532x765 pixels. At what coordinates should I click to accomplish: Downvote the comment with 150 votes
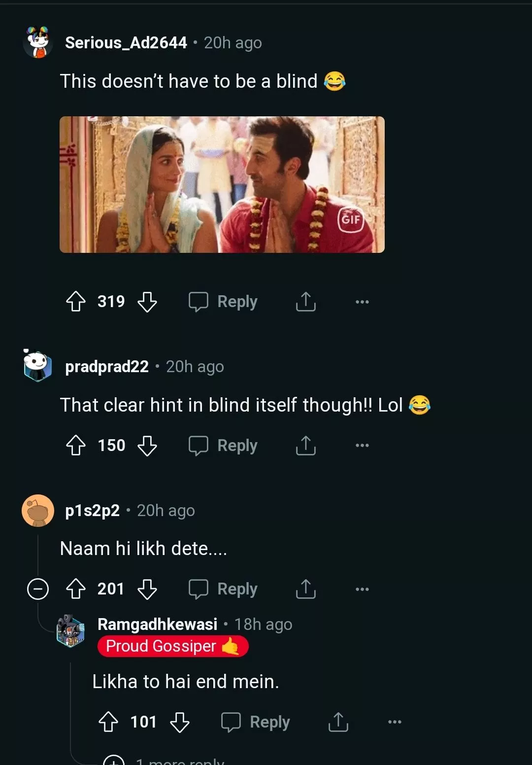tap(147, 446)
